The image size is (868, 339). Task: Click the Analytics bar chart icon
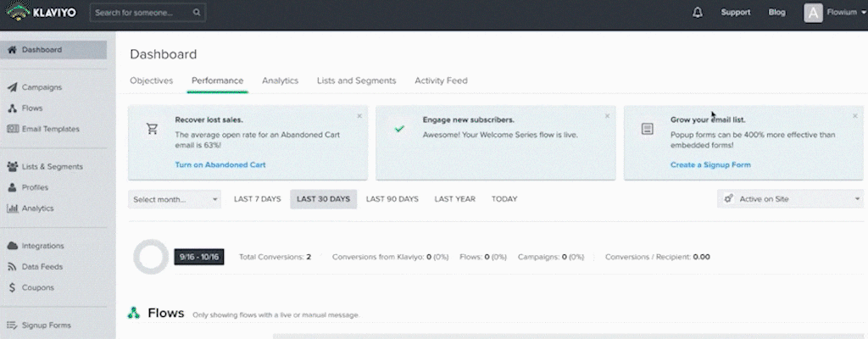coord(12,208)
